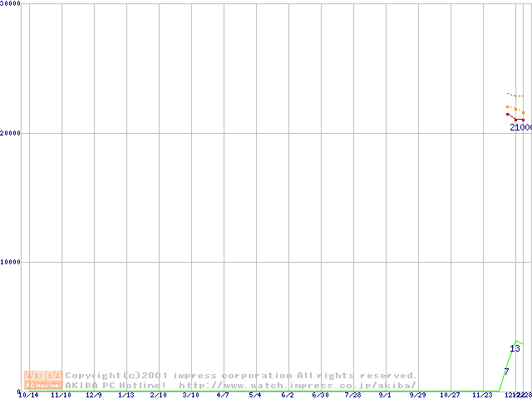This screenshot has height=399, width=532.
Task: Click the 30000 y-axis label
Action: coord(12,4)
